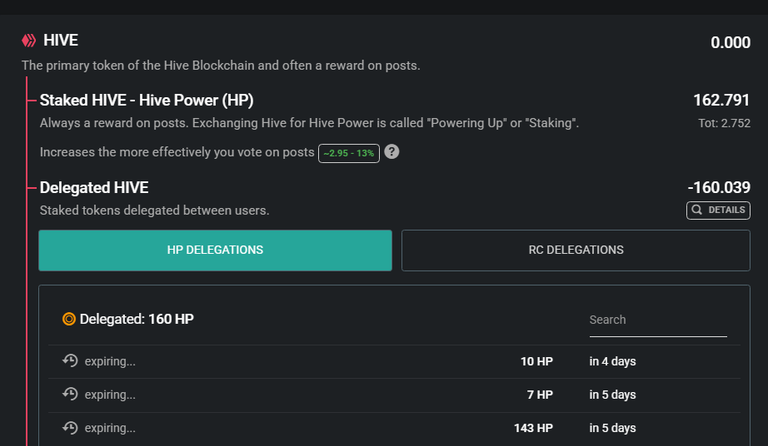Image resolution: width=768 pixels, height=446 pixels.
Task: Open the question mark help icon
Action: click(391, 152)
